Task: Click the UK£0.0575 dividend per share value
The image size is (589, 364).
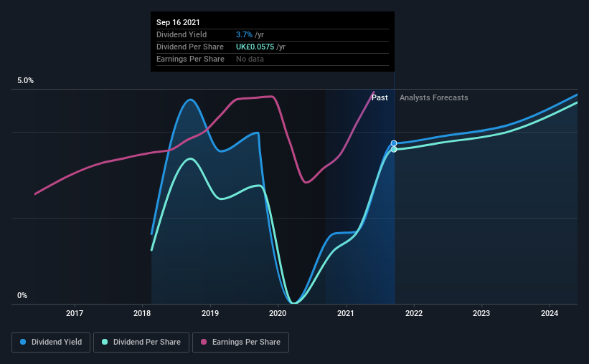Action: [x=255, y=47]
